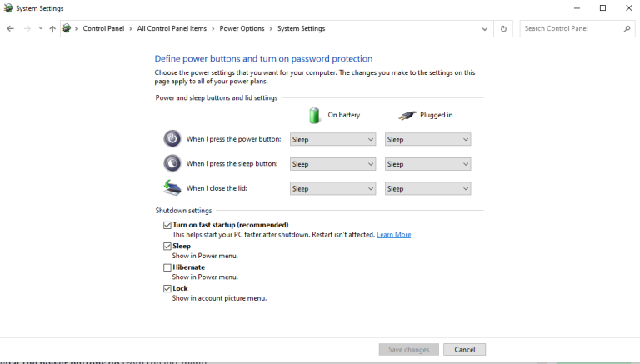The height and width of the screenshot is (364, 640).
Task: Go to Control Panel breadcrumb
Action: click(103, 28)
